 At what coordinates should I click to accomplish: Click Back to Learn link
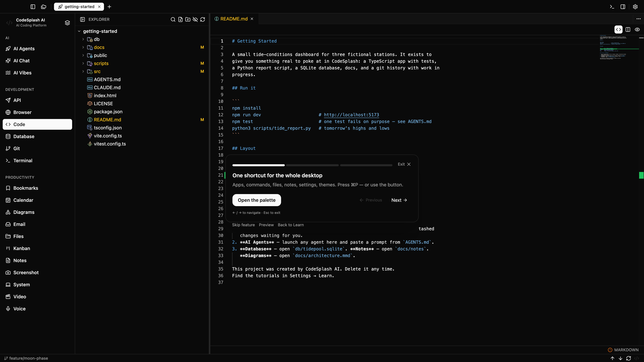coord(290,225)
